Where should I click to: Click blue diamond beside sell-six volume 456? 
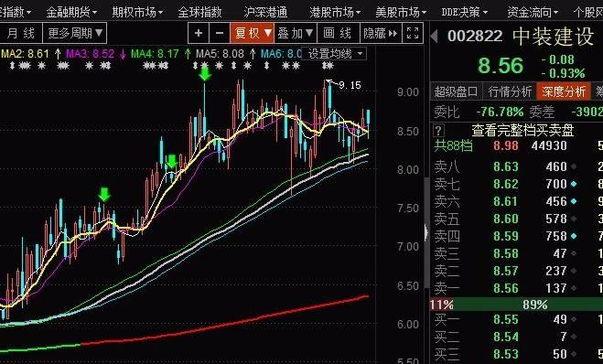click(x=574, y=201)
